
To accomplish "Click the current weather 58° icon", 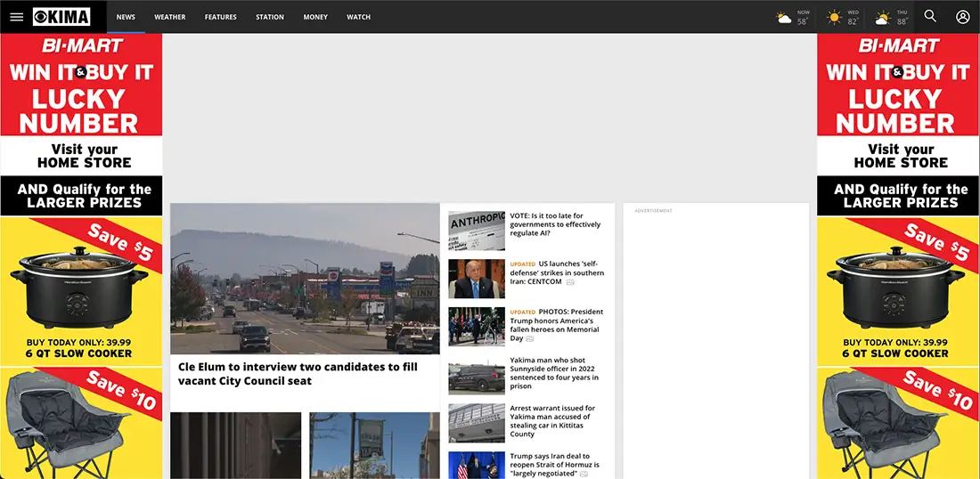I will pyautogui.click(x=784, y=18).
